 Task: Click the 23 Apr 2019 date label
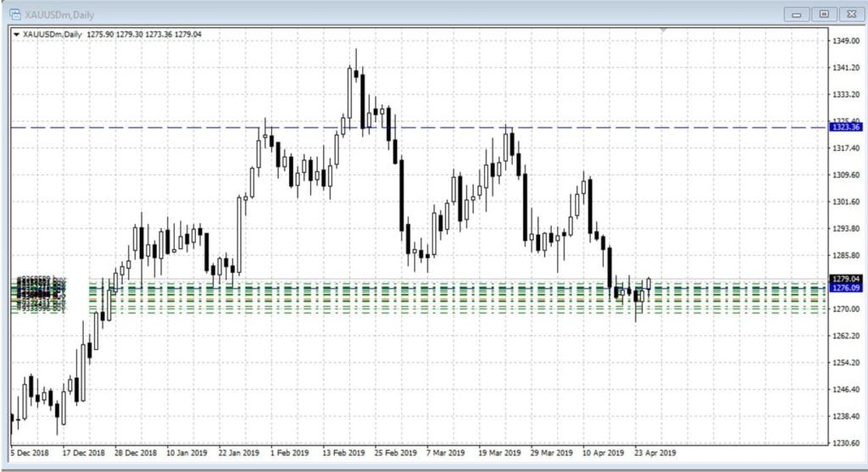(654, 453)
